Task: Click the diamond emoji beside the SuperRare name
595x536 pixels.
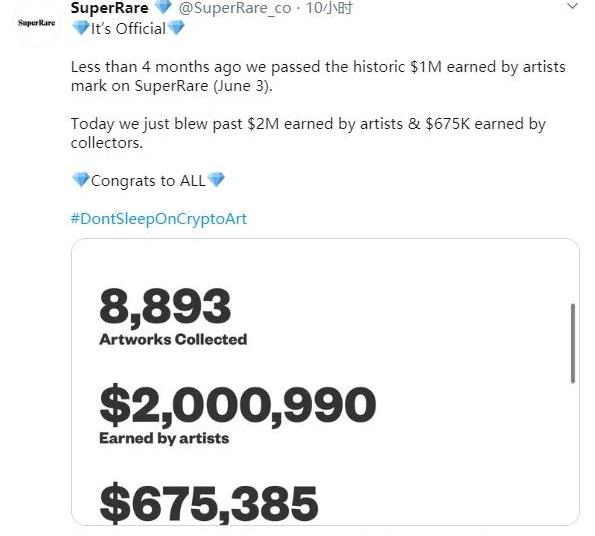Action: tap(164, 7)
